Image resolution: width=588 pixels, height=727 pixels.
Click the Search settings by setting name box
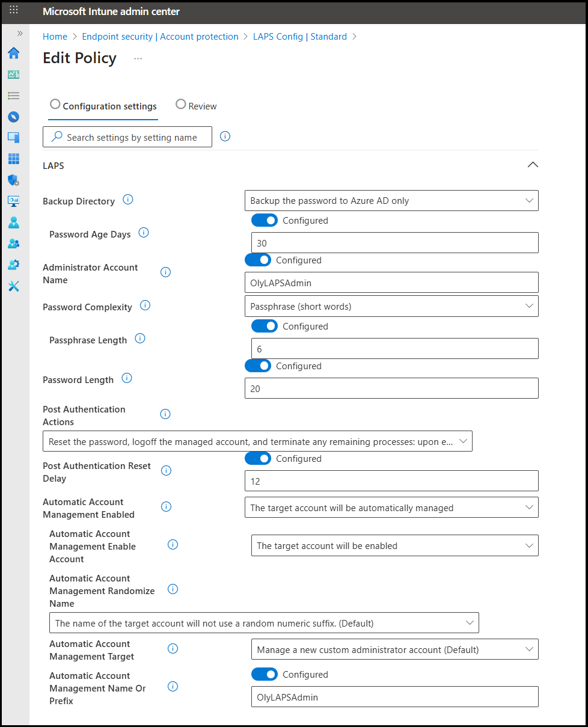127,137
